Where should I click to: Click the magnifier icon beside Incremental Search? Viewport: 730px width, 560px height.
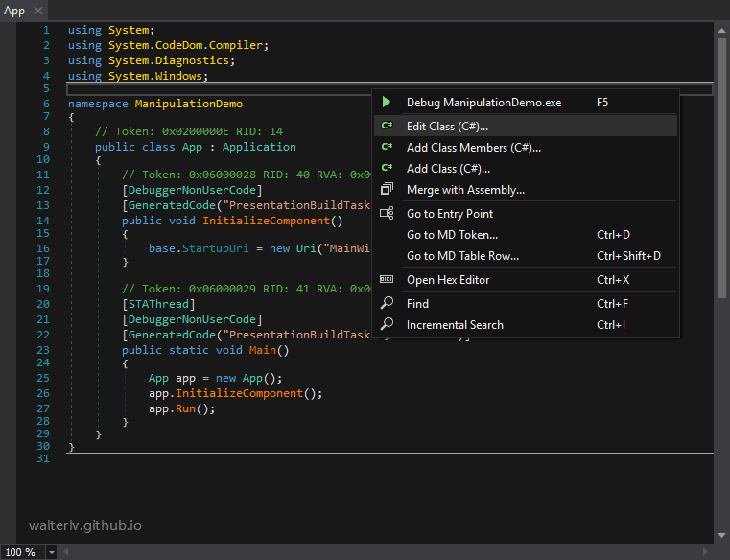[x=387, y=324]
